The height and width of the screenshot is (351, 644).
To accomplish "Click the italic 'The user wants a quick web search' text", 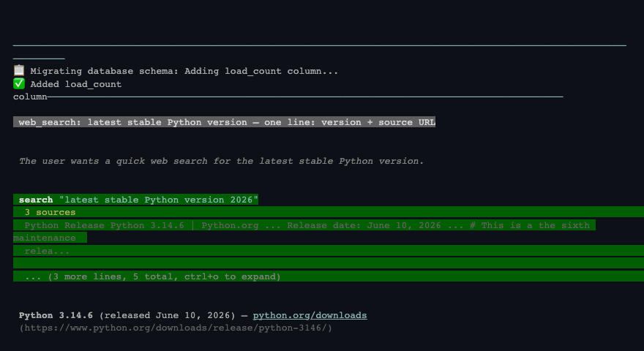I will (x=221, y=161).
